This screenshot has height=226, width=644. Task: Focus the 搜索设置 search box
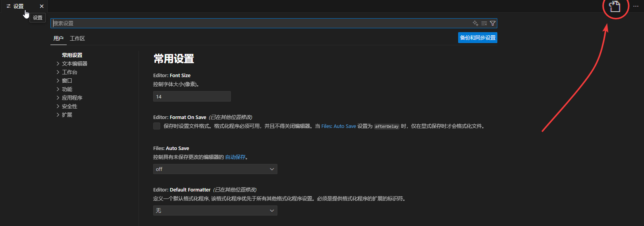pos(260,23)
